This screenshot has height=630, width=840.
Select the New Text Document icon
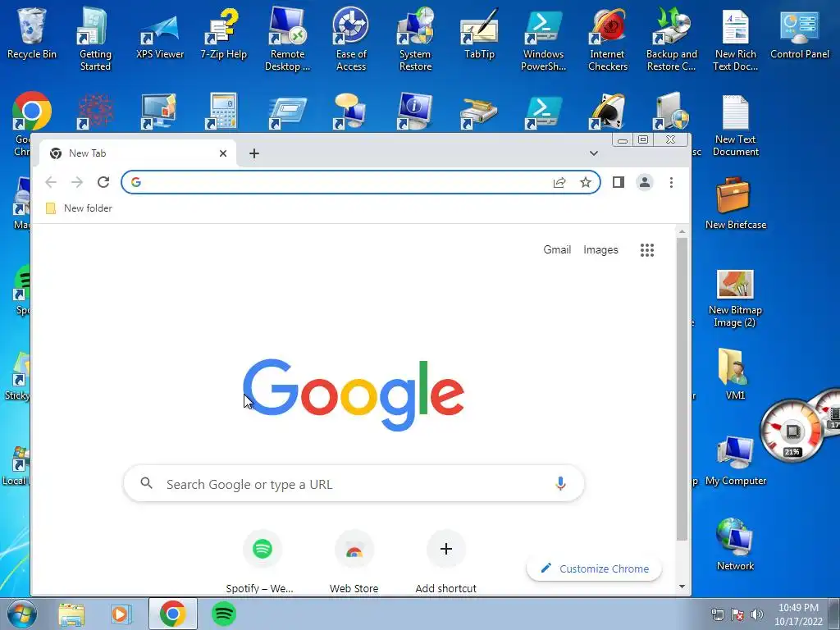736,126
